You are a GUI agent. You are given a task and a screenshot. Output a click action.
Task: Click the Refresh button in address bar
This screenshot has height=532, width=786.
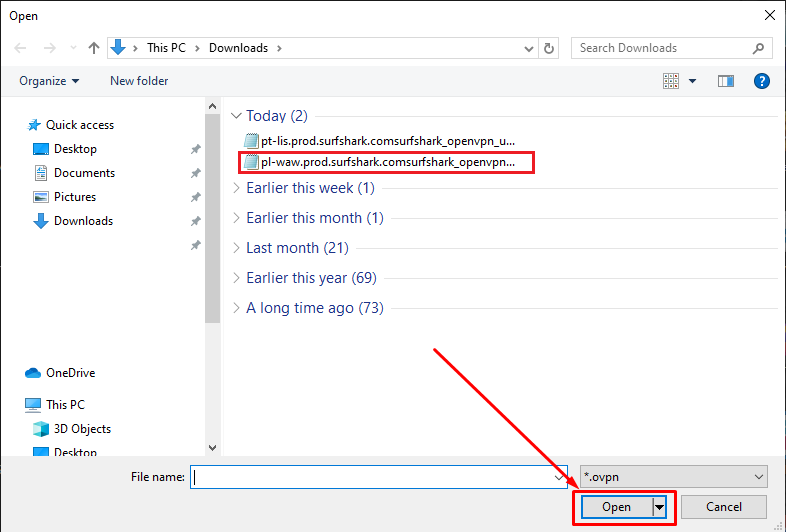tap(549, 48)
